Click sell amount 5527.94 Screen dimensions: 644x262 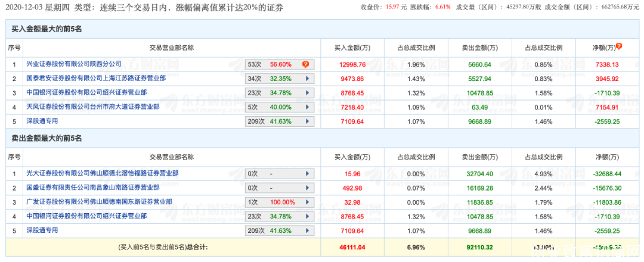[x=479, y=79]
